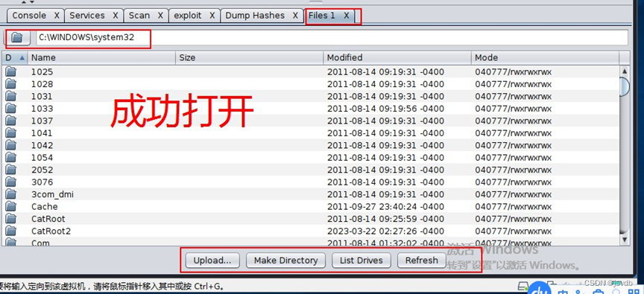The height and width of the screenshot is (294, 644).
Task: Select the folder name 1025
Action: click(42, 71)
